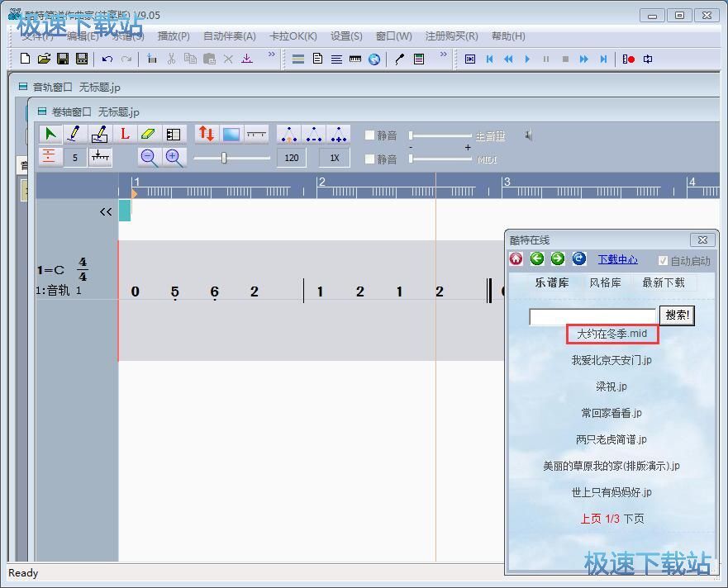Enable the 静音 checkbox for 主音量

click(369, 135)
